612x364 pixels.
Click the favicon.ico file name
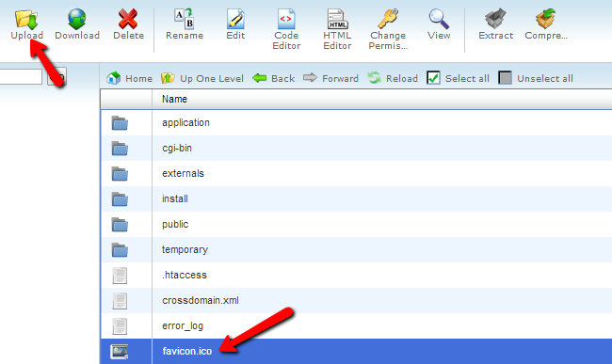pyautogui.click(x=187, y=351)
